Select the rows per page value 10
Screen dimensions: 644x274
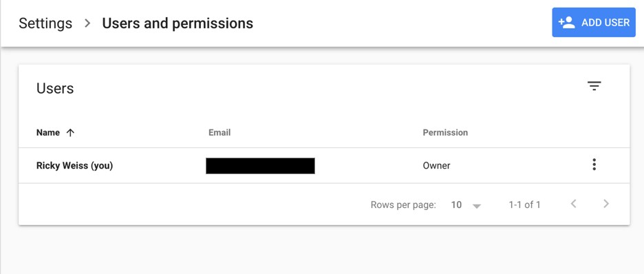(x=456, y=204)
